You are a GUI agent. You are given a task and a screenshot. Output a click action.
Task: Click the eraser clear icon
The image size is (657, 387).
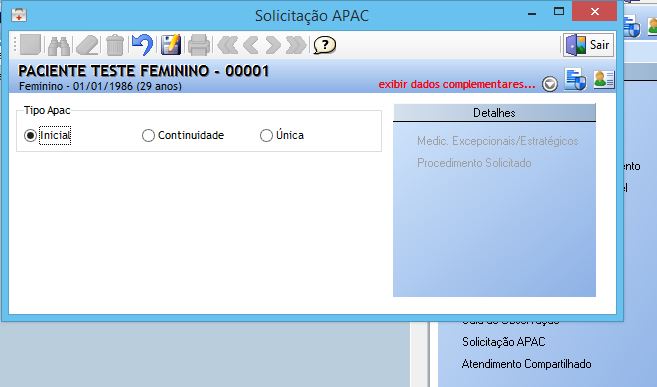click(x=87, y=45)
